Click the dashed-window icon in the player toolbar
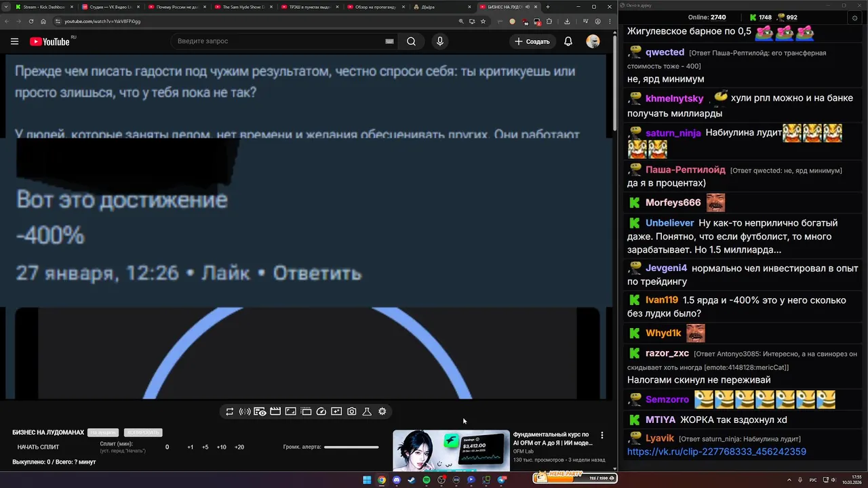 (306, 411)
